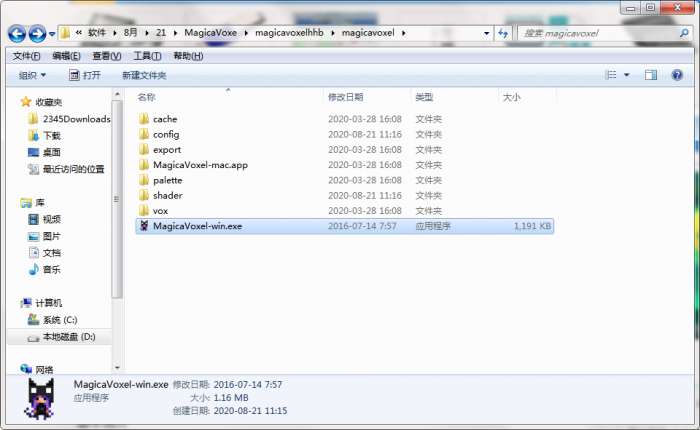
Task: Click the navigation pane scroll up arrow
Action: 117,94
